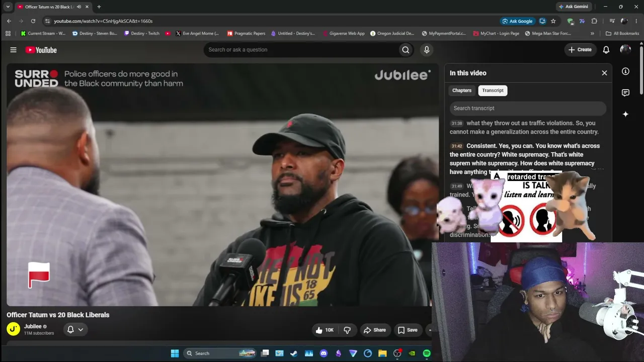The image size is (644, 362).
Task: Close the Officer Tatum browser tab
Action: click(87, 7)
